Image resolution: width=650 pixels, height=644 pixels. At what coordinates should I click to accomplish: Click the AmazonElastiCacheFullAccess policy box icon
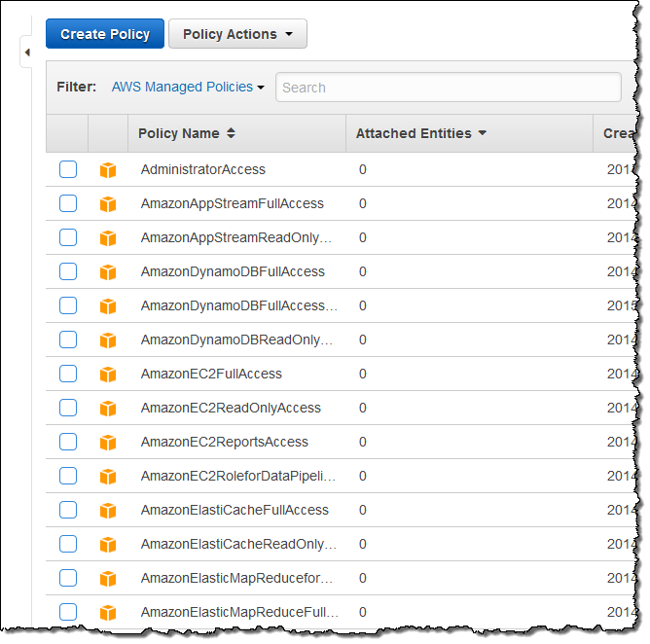click(108, 511)
